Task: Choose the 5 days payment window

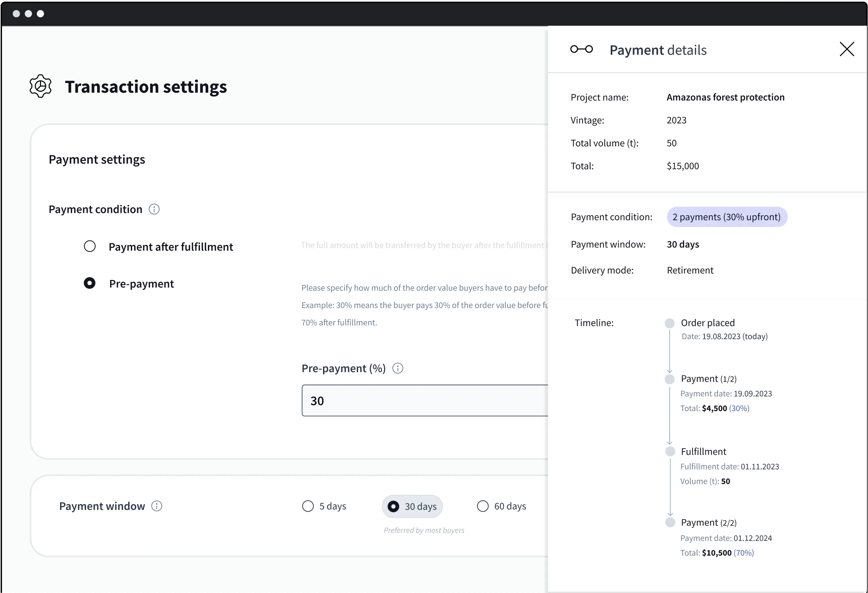Action: click(308, 506)
